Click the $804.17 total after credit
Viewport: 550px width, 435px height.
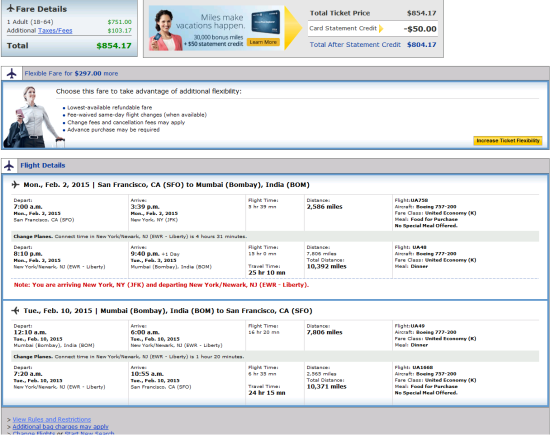click(422, 45)
